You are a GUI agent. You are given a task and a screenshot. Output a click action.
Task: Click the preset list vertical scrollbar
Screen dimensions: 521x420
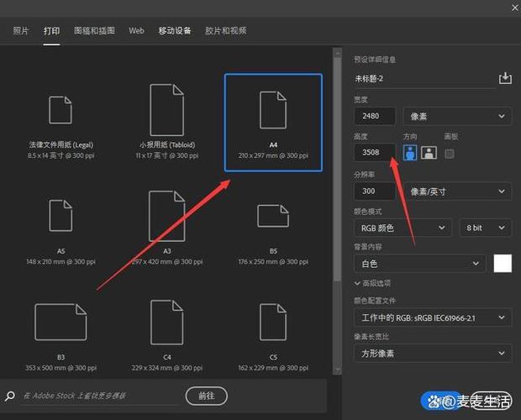(x=337, y=170)
